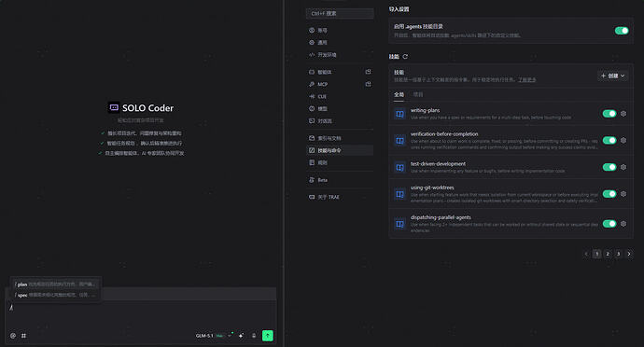
Task: Open the 技能与命令 settings section
Action: click(340, 151)
